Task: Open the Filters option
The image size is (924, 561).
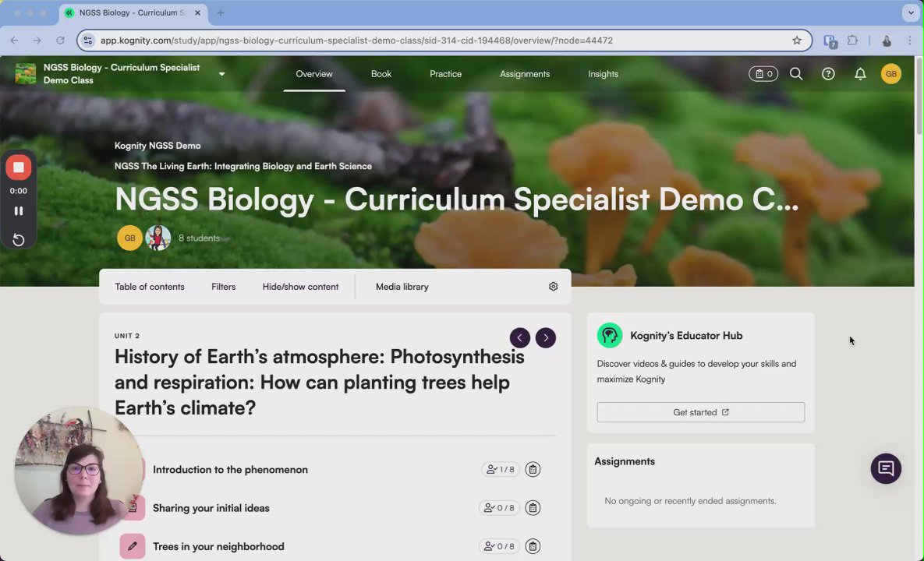Action: [x=223, y=287]
